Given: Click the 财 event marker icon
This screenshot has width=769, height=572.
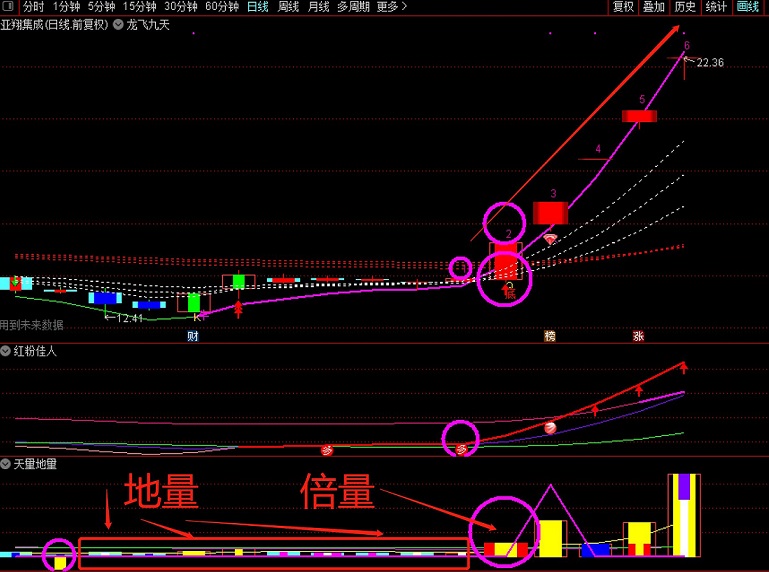Looking at the screenshot, I should point(193,336).
